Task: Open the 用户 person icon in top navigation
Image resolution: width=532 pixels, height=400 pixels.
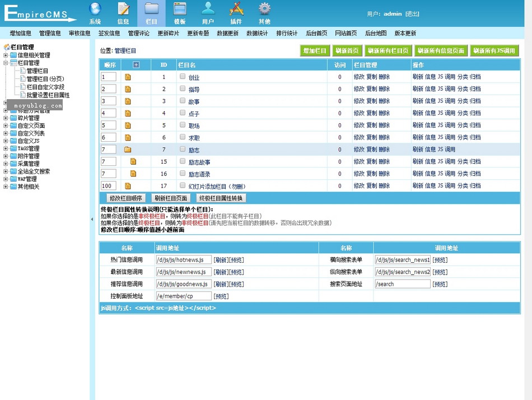Action: click(x=208, y=9)
